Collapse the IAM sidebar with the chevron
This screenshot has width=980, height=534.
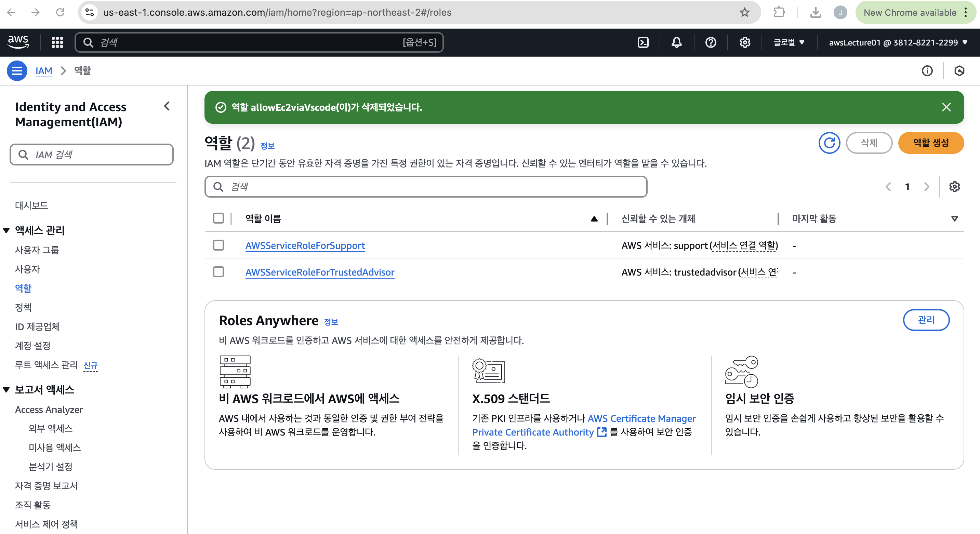pos(167,106)
